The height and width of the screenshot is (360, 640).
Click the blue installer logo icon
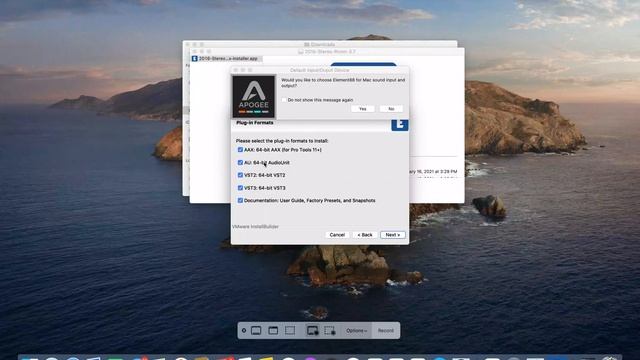[400, 125]
